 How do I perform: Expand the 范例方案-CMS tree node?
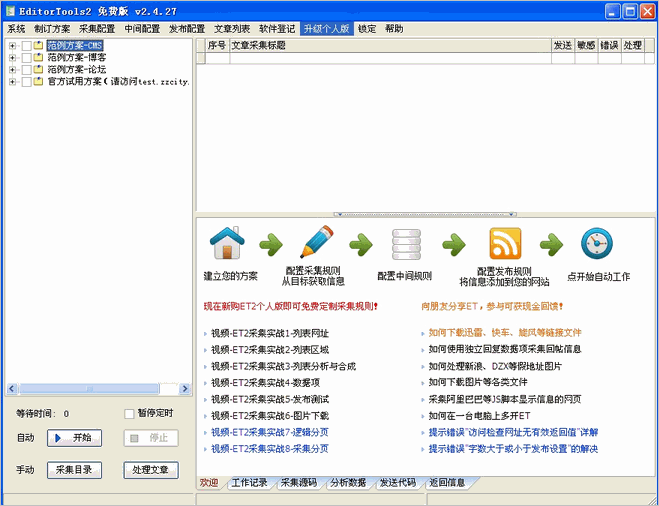coord(12,46)
